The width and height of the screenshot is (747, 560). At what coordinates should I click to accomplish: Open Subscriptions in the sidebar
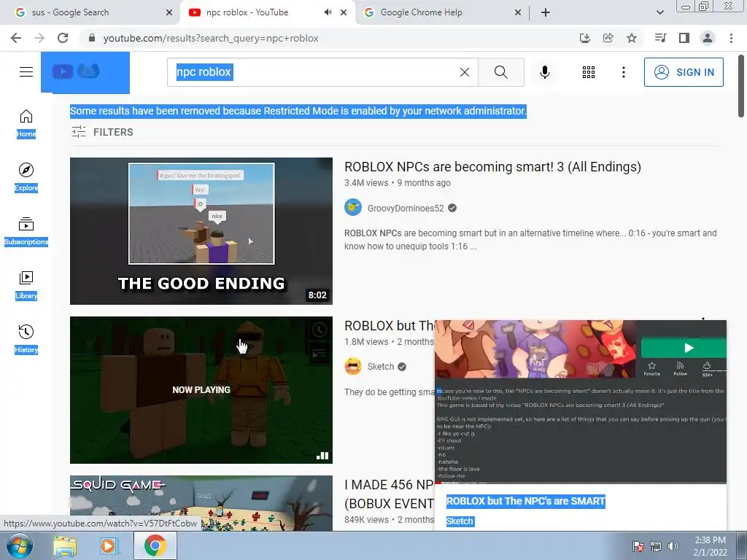[26, 231]
